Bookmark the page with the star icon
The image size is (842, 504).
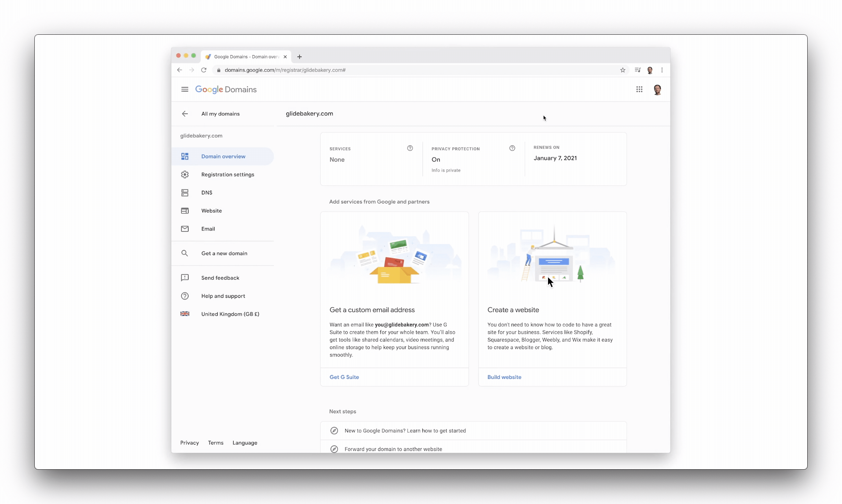pos(623,70)
